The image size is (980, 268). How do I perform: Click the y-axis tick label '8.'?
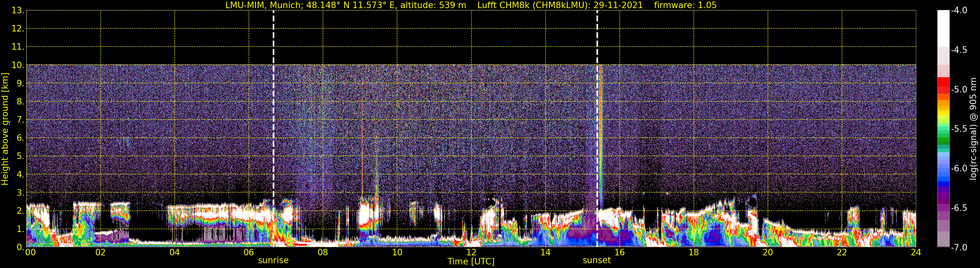click(20, 102)
